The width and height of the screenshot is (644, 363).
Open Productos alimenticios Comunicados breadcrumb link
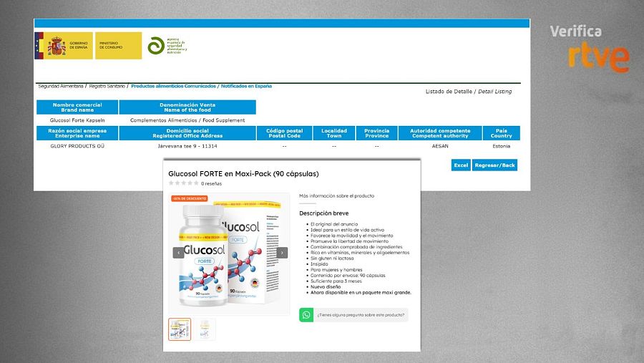[x=173, y=87]
